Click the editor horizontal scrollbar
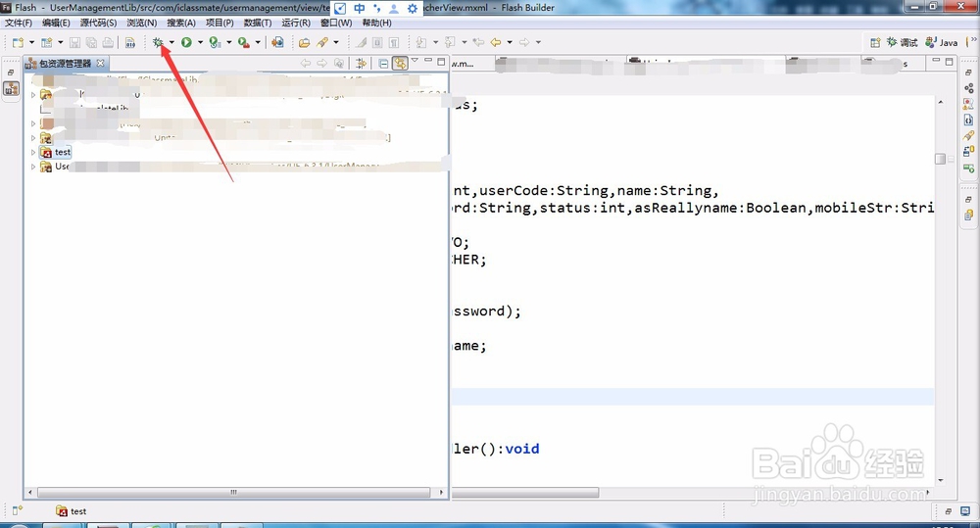The width and height of the screenshot is (980, 528). [x=525, y=493]
